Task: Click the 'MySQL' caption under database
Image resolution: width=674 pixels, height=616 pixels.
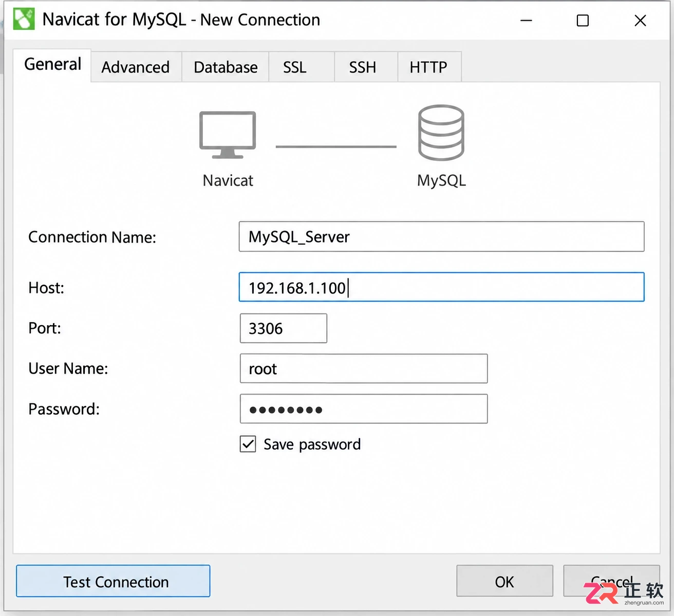Action: click(x=442, y=180)
